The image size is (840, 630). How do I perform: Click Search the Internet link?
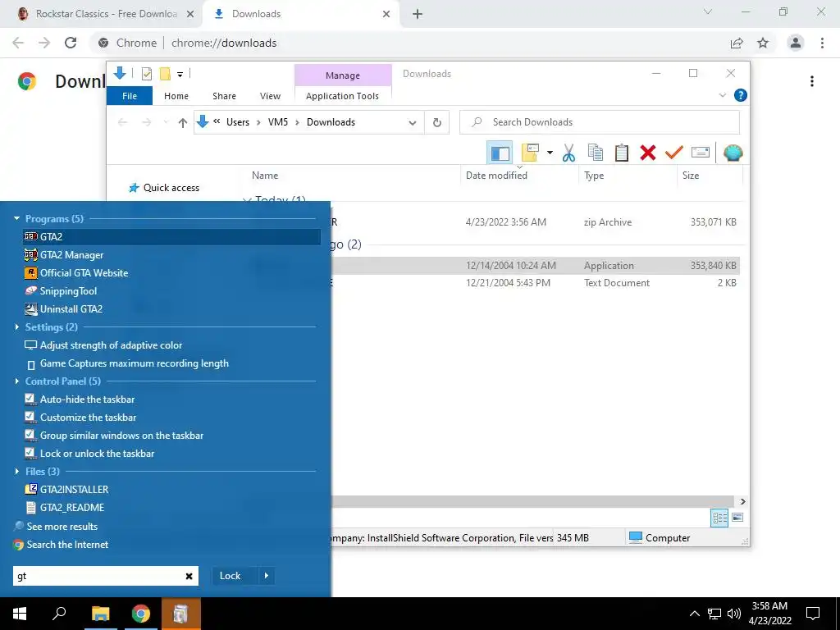(67, 545)
